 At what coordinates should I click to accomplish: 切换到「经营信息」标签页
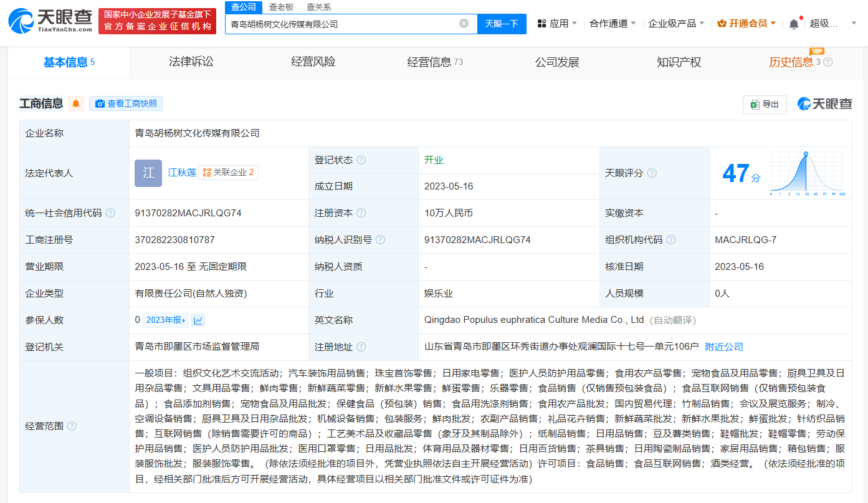(430, 62)
